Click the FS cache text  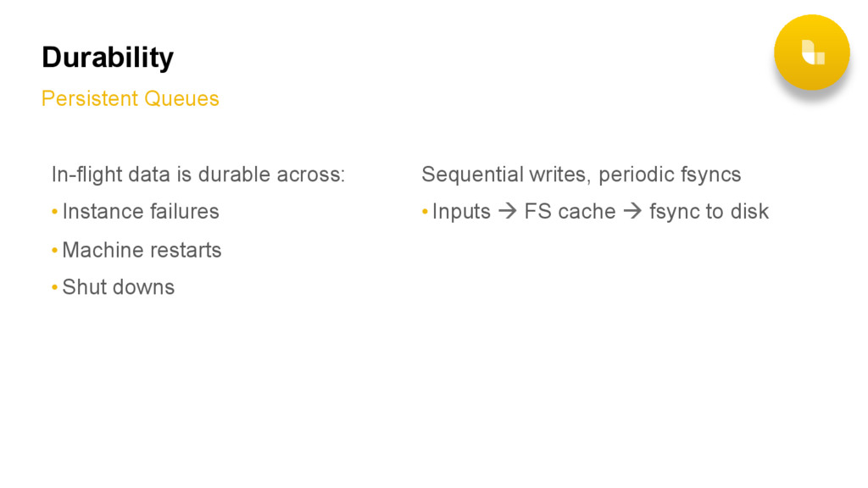pyautogui.click(x=570, y=211)
